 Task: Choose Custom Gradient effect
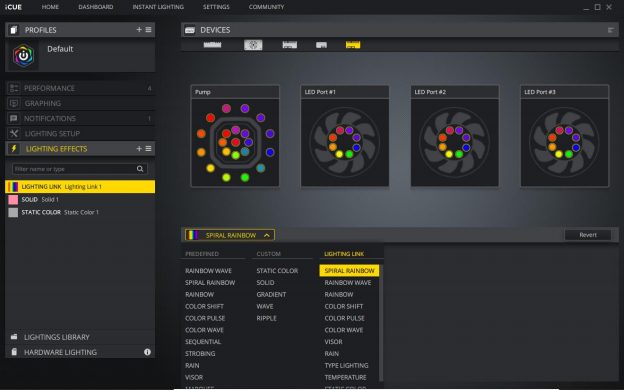click(x=271, y=294)
